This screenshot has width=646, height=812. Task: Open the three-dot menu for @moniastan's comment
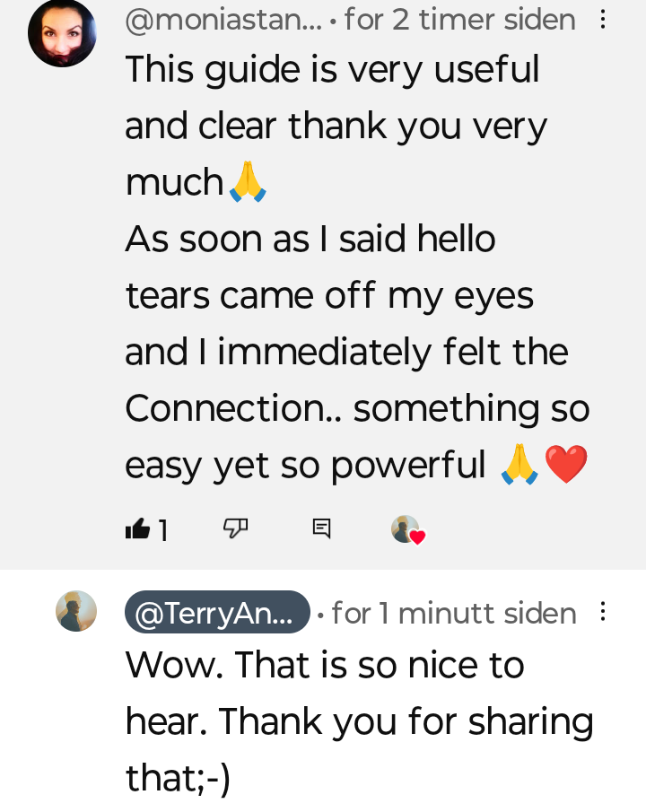603,20
